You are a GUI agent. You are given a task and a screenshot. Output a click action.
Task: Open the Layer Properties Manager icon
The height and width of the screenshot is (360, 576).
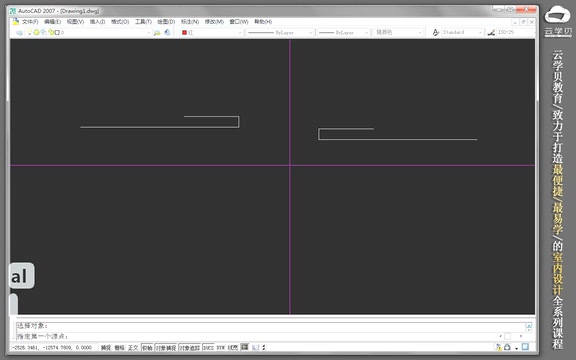click(19, 33)
